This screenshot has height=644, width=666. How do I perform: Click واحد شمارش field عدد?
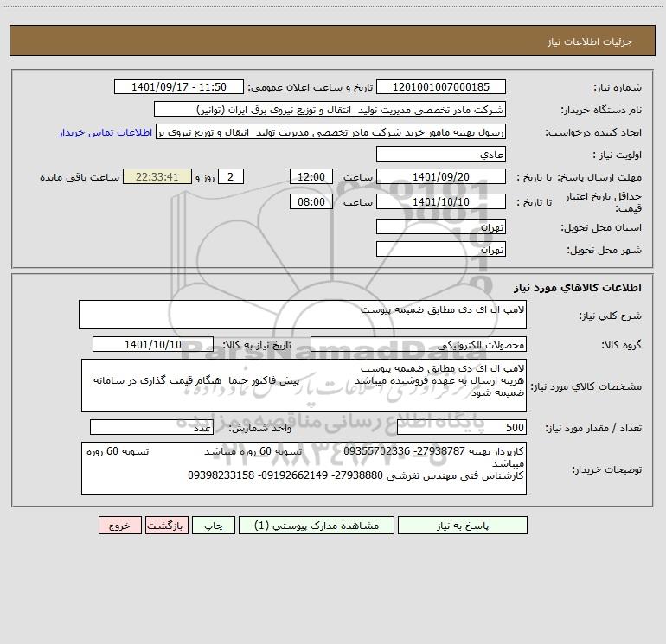[151, 428]
